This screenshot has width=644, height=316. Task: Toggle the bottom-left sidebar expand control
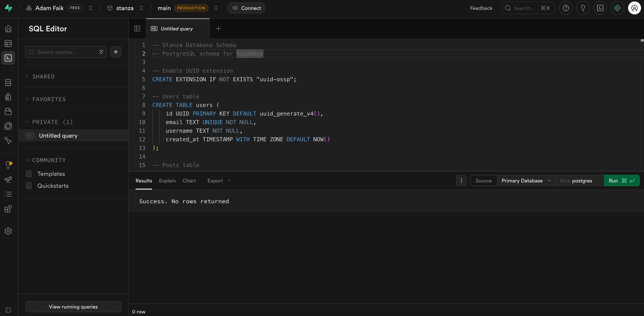(8, 310)
